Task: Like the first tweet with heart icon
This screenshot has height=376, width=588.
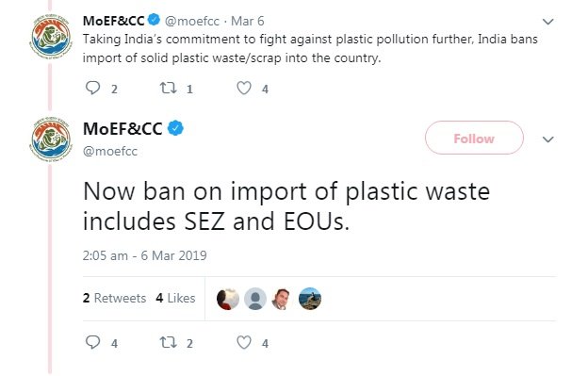Action: point(244,88)
